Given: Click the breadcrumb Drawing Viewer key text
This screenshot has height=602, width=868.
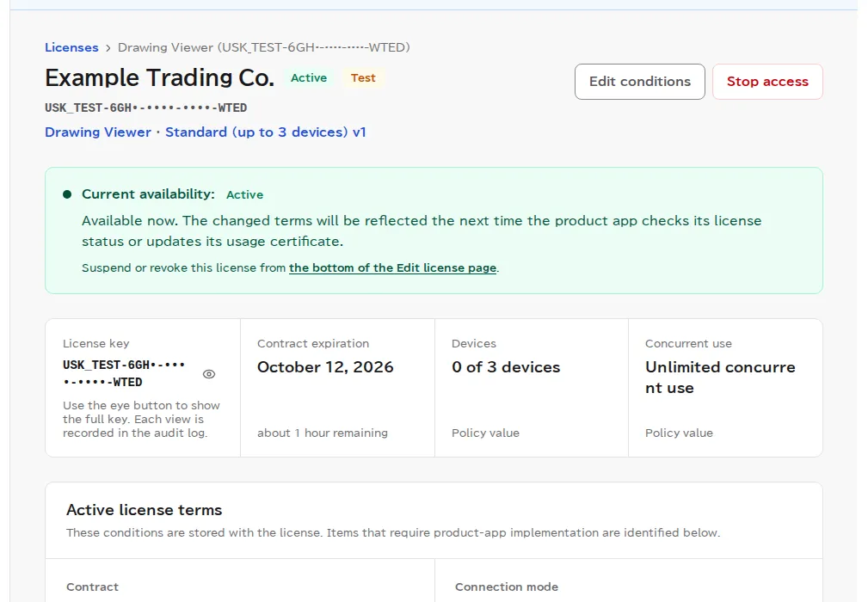Looking at the screenshot, I should point(264,47).
